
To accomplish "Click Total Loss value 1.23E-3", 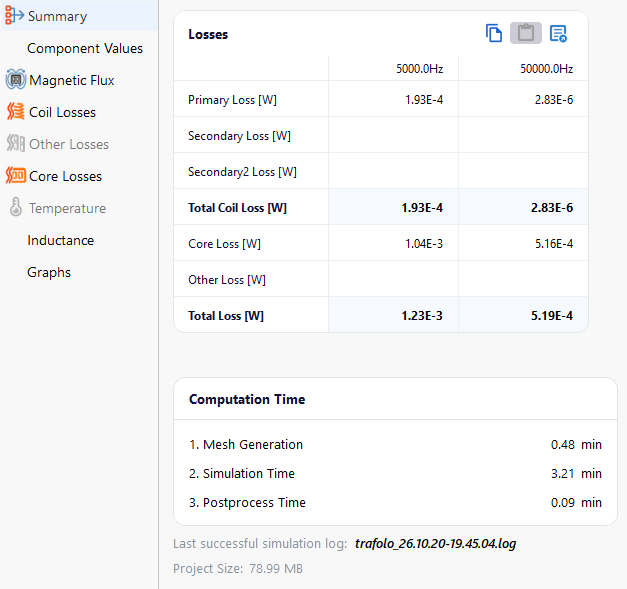I will [x=422, y=315].
